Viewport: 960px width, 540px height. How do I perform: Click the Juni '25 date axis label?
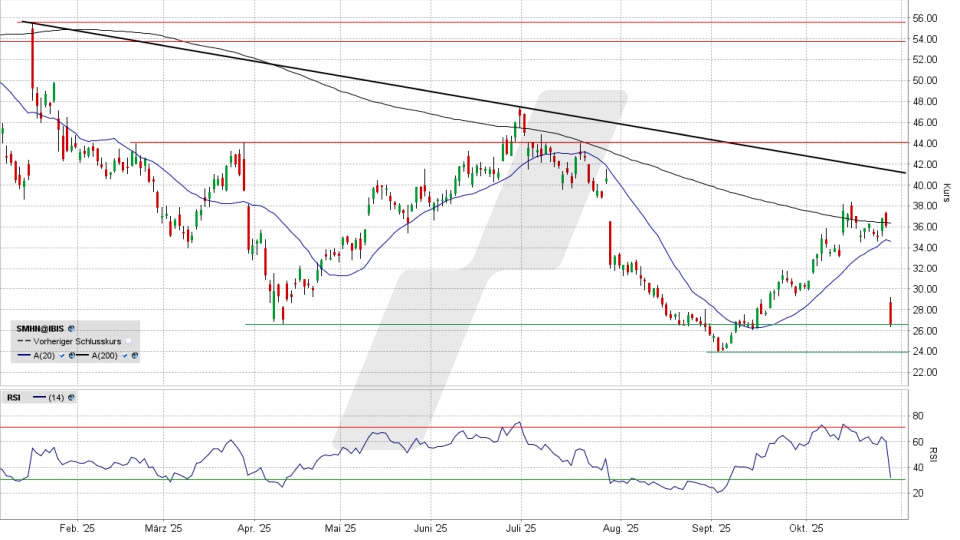coord(431,528)
